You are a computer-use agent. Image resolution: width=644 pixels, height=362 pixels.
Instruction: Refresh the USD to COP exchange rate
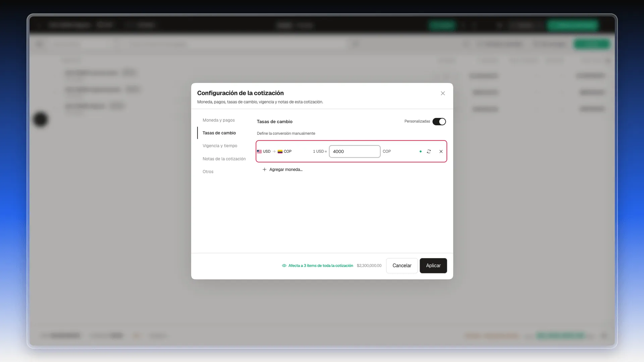click(429, 152)
